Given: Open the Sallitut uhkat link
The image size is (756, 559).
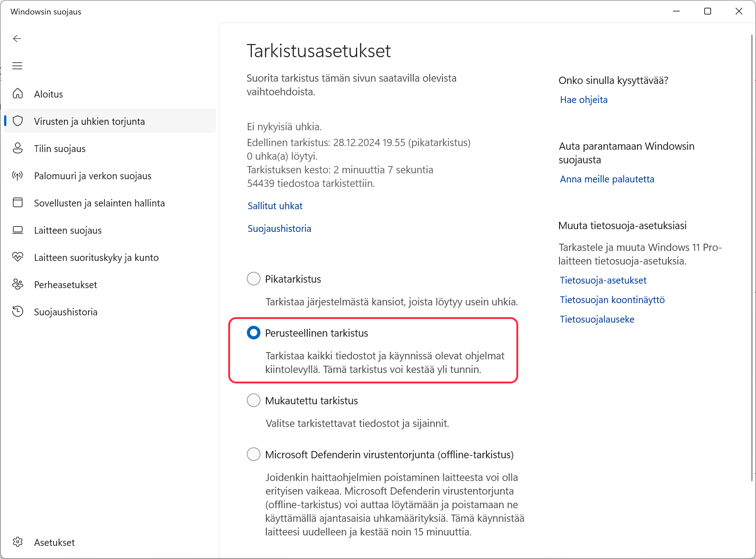Looking at the screenshot, I should click(x=275, y=206).
